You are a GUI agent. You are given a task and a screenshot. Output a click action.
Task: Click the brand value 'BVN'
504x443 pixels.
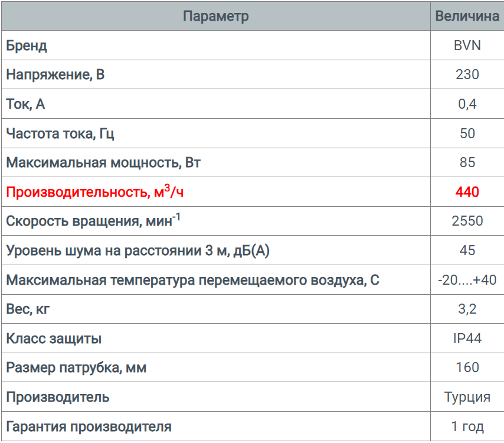(x=467, y=45)
